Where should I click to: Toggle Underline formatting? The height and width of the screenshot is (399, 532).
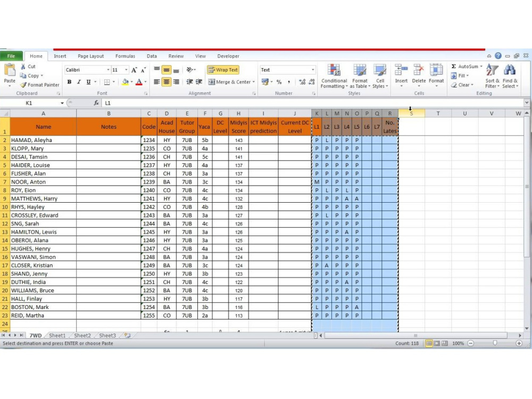[88, 82]
